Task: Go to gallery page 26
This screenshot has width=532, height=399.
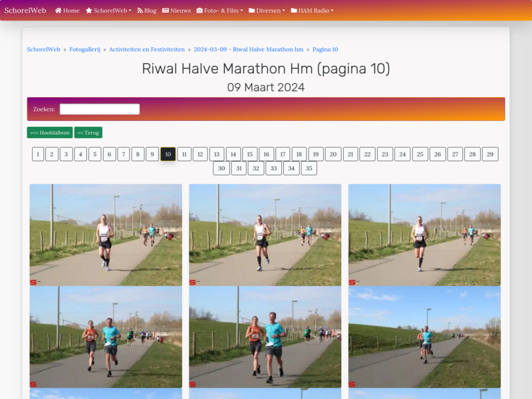Action: (438, 154)
